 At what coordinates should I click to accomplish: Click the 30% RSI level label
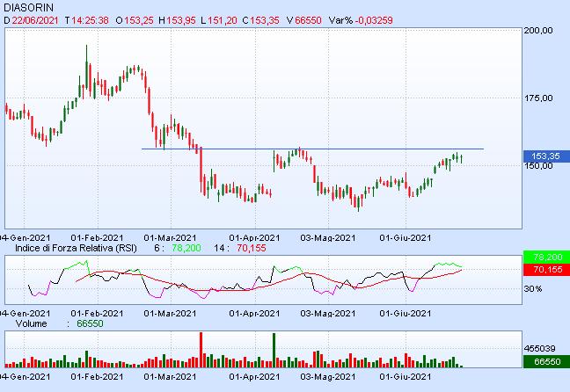pos(533,289)
